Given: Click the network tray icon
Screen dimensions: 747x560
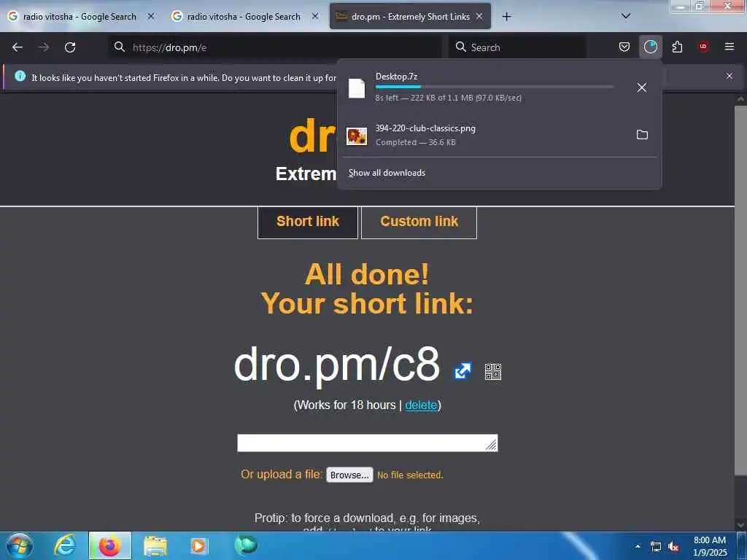Looking at the screenshot, I should (656, 547).
